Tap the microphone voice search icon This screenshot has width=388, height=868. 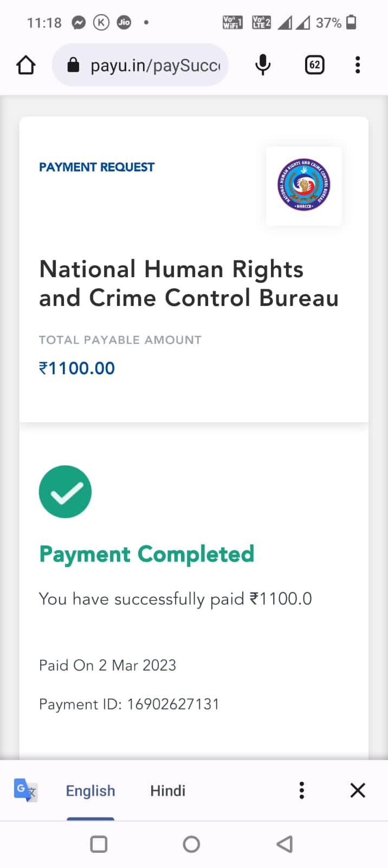click(263, 65)
